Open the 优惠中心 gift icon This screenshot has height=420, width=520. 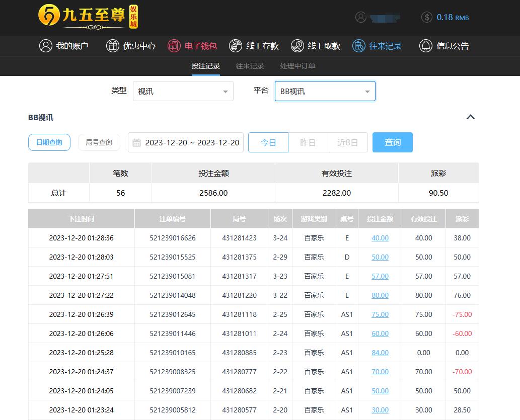click(x=113, y=46)
